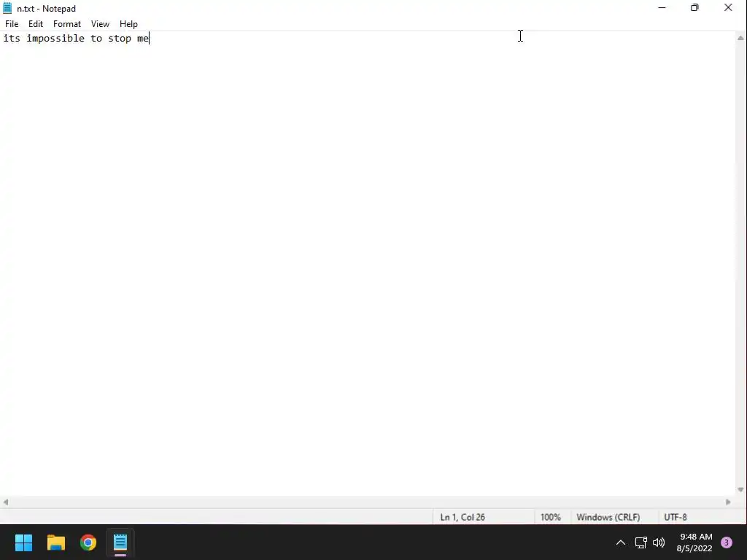Click the horizontal scrollbar right arrow
747x560 pixels.
728,502
